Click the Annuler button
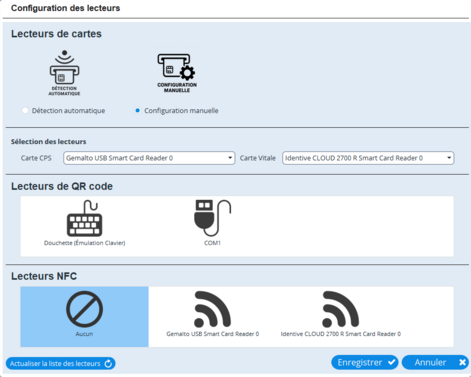Viewport: 471px width, 377px height. coord(435,362)
